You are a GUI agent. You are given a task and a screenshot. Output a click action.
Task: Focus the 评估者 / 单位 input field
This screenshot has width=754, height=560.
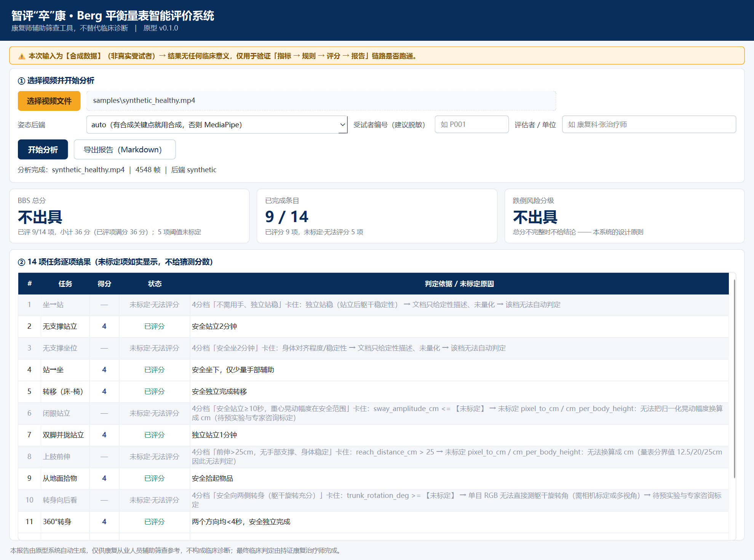click(649, 124)
